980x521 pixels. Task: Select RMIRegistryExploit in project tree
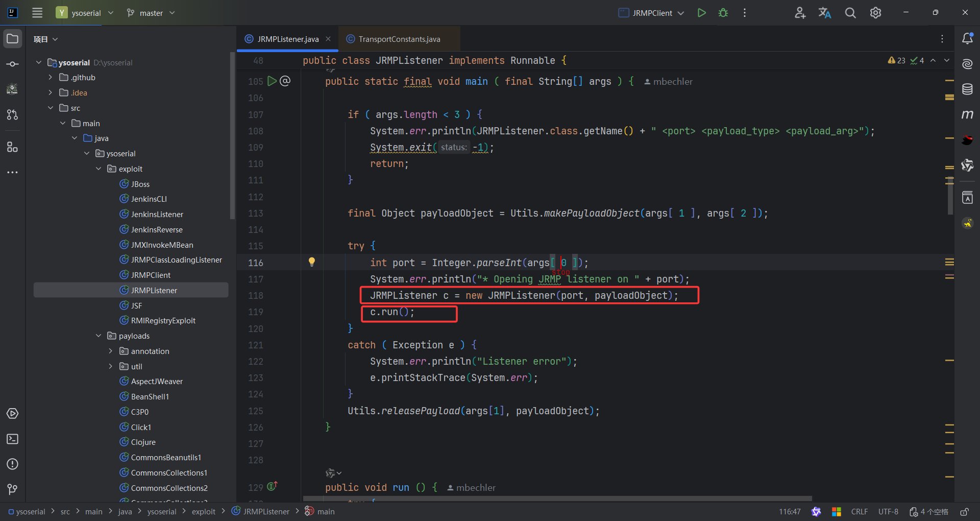click(163, 320)
